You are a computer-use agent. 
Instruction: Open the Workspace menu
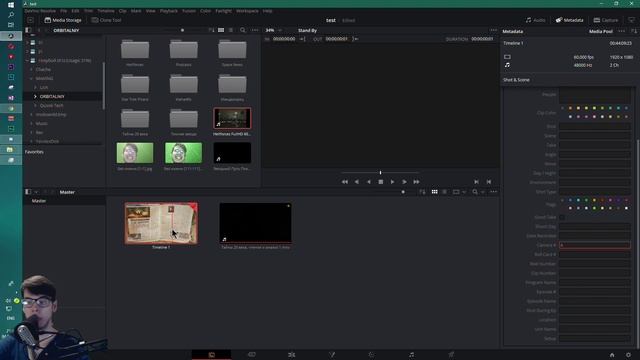coord(247,11)
